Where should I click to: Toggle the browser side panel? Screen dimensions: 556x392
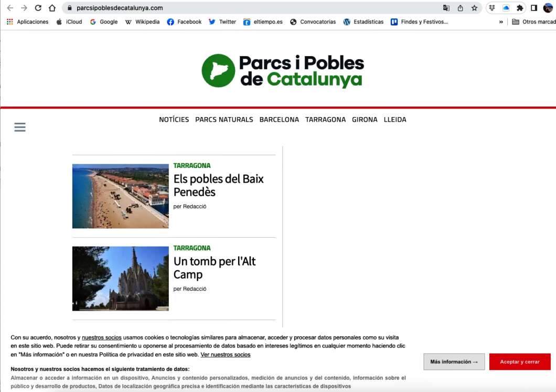tap(534, 8)
